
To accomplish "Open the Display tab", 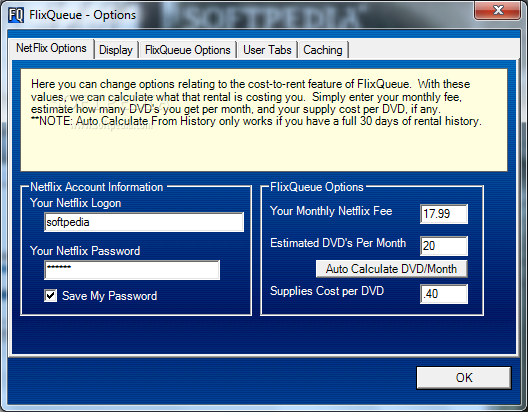I will pos(116,50).
